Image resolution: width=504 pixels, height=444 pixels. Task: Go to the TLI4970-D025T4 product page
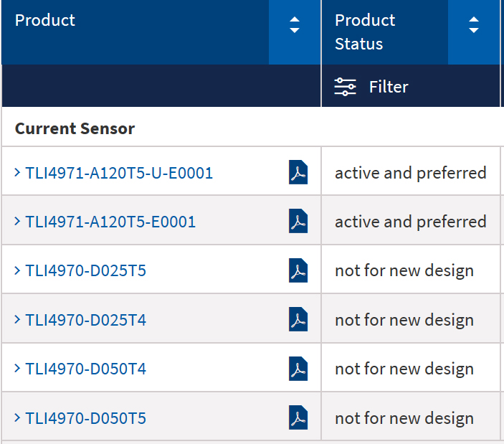(86, 320)
